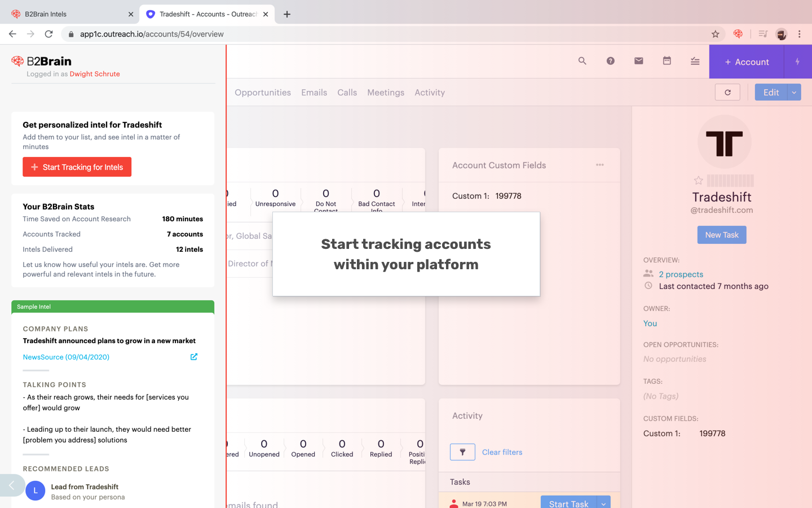Click Clear filters link
This screenshot has height=508, width=812.
tap(502, 452)
